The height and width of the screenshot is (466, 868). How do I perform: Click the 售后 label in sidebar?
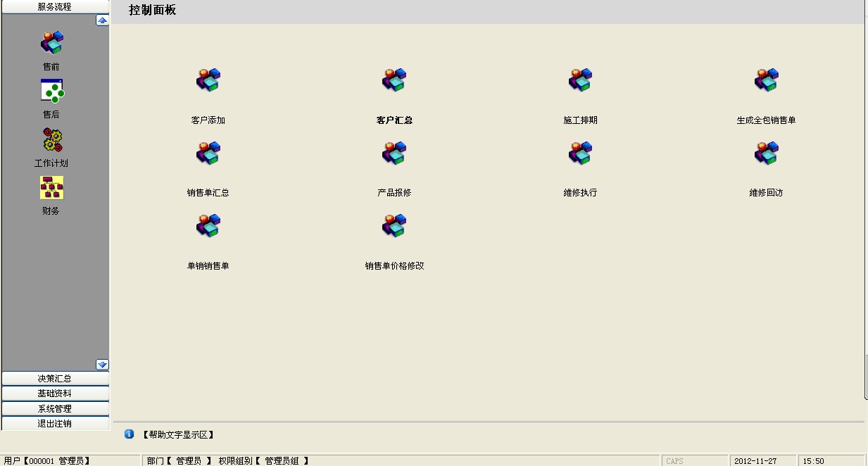pyautogui.click(x=51, y=115)
